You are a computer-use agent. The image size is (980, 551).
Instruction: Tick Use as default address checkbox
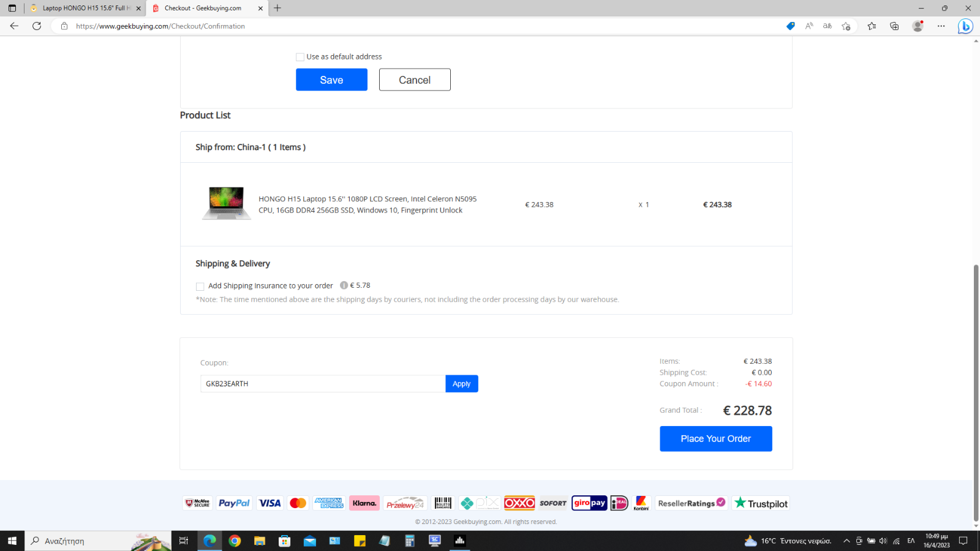coord(300,57)
